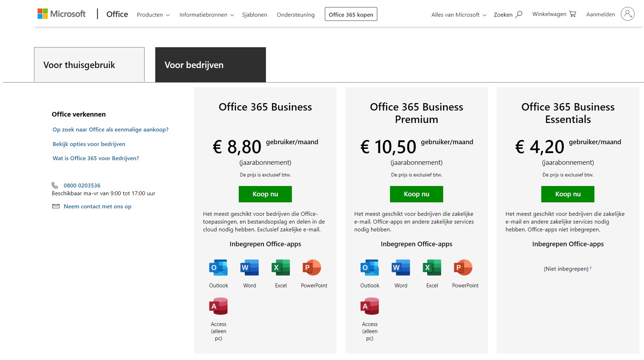Open the shopping cart icon
Viewport: 644px width, 360px height.
pos(572,14)
